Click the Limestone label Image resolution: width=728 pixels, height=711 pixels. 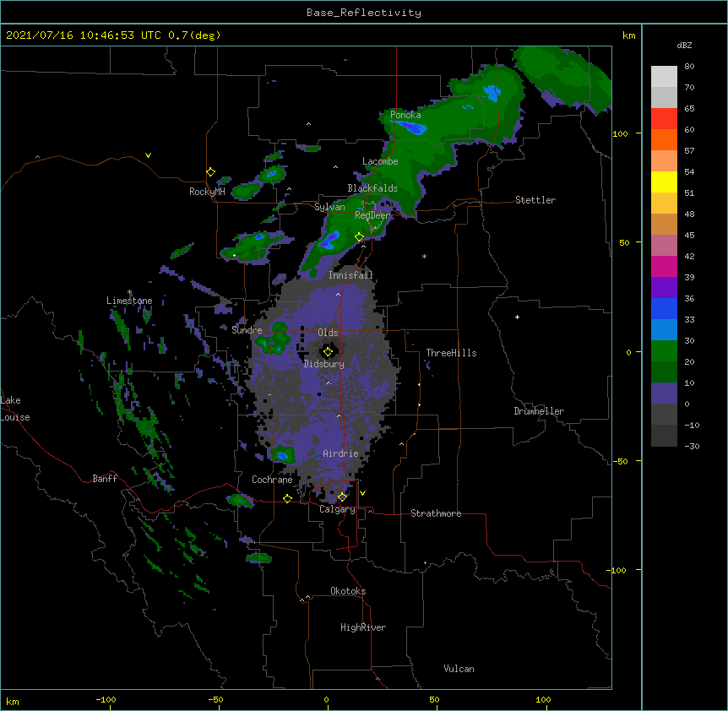129,301
